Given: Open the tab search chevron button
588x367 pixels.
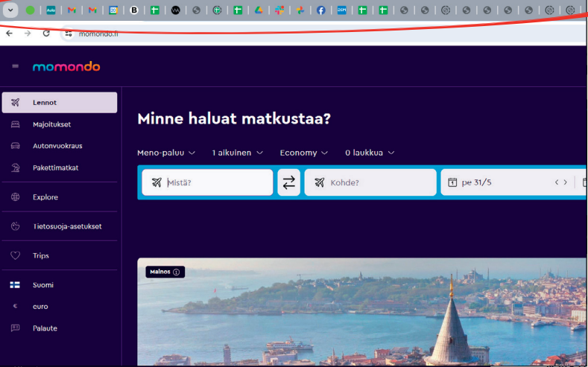Looking at the screenshot, I should click(x=10, y=10).
